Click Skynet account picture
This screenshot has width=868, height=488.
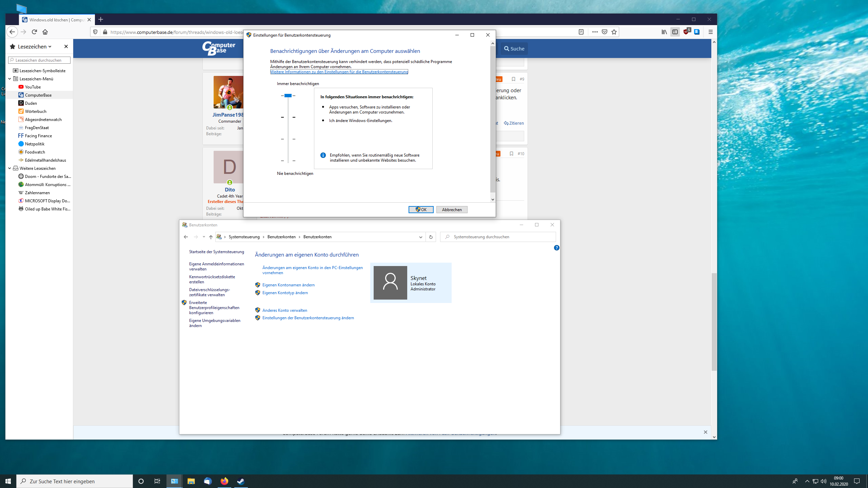pyautogui.click(x=390, y=283)
